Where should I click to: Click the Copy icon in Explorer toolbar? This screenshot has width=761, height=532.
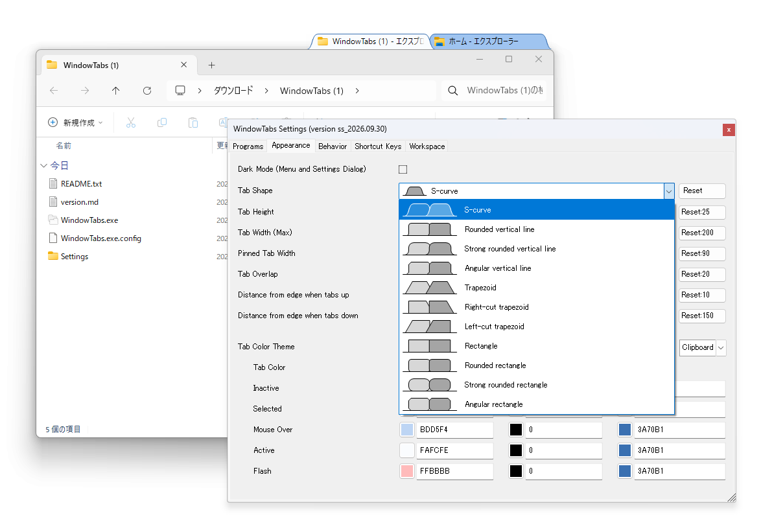point(162,122)
